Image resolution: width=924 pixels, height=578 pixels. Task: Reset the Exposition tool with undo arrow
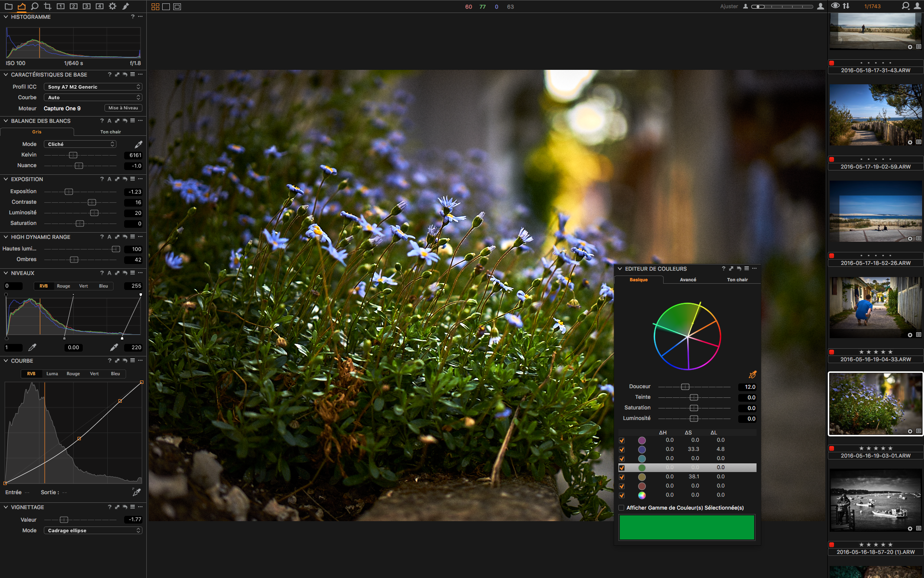(125, 179)
